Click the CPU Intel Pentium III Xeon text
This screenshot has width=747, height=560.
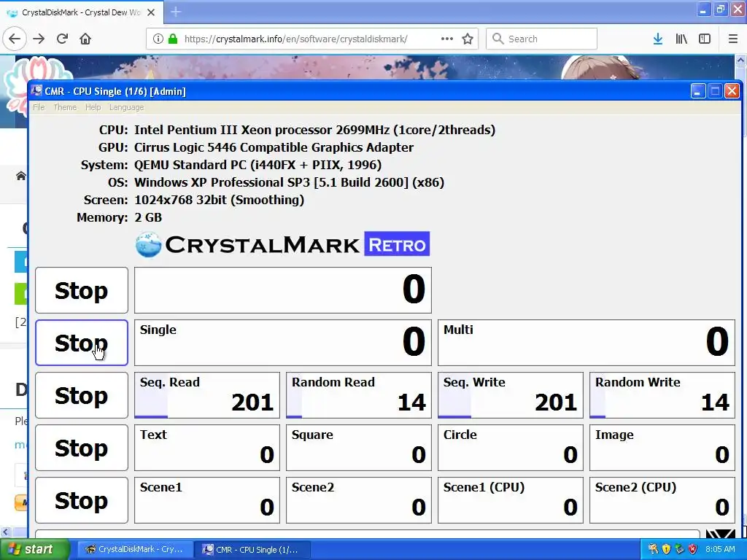coord(314,130)
